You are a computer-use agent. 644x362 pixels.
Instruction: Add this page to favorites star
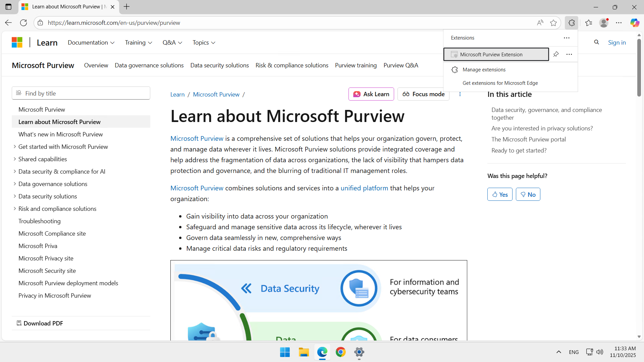(553, 23)
